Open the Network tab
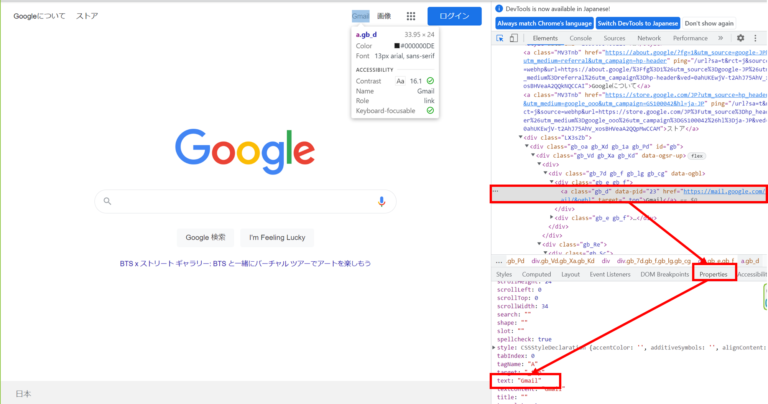This screenshot has height=404, width=768. (648, 38)
